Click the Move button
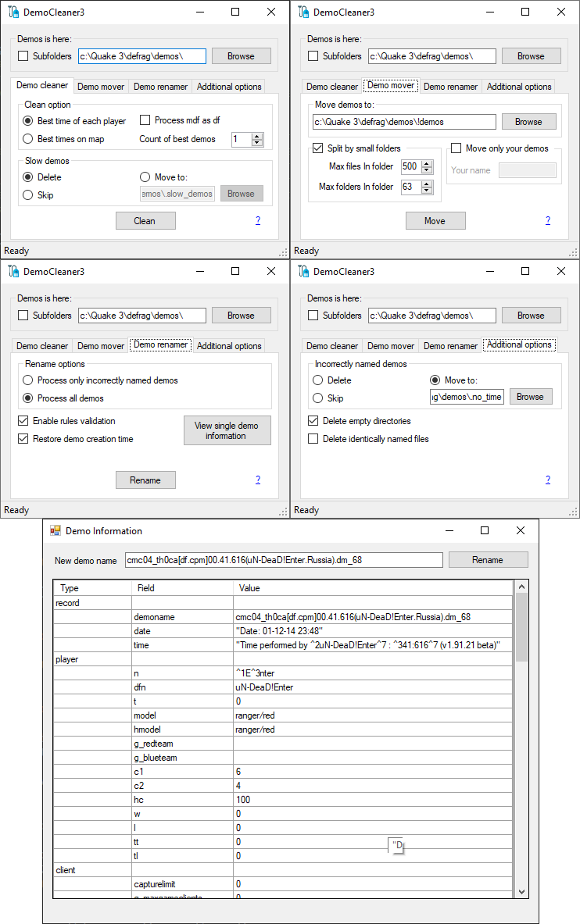580x924 pixels. pos(435,221)
